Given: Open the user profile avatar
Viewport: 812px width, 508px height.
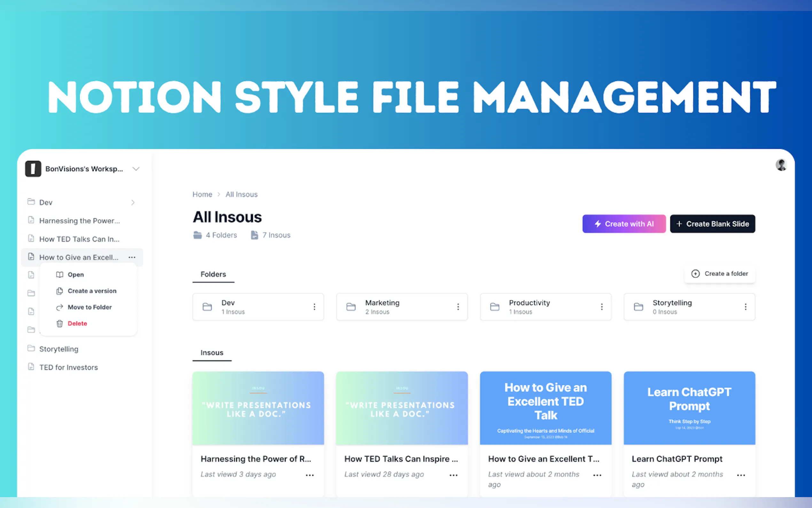Looking at the screenshot, I should (781, 165).
